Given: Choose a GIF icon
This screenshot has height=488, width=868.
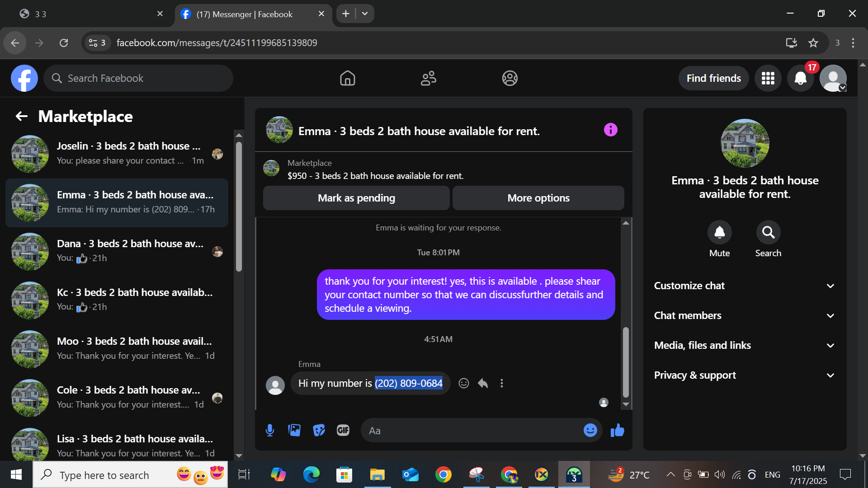Looking at the screenshot, I should point(343,430).
